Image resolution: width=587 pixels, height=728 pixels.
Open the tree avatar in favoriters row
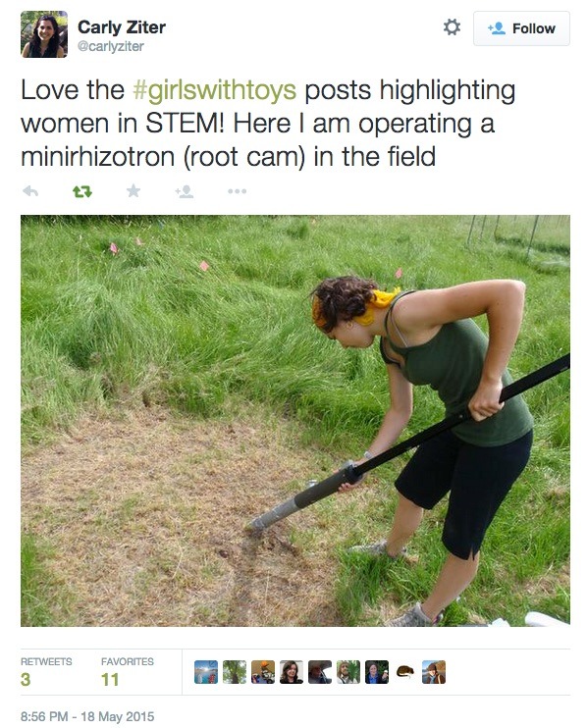click(235, 672)
